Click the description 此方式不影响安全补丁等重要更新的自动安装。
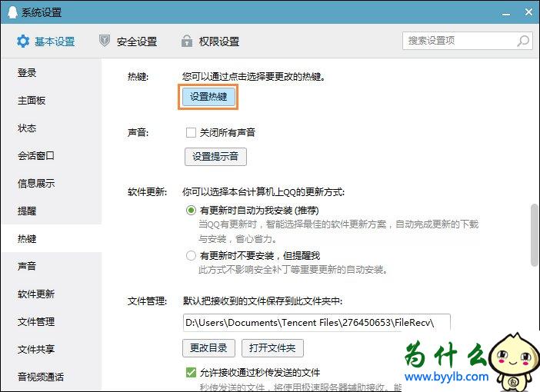This screenshot has height=392, width=540. [x=293, y=270]
